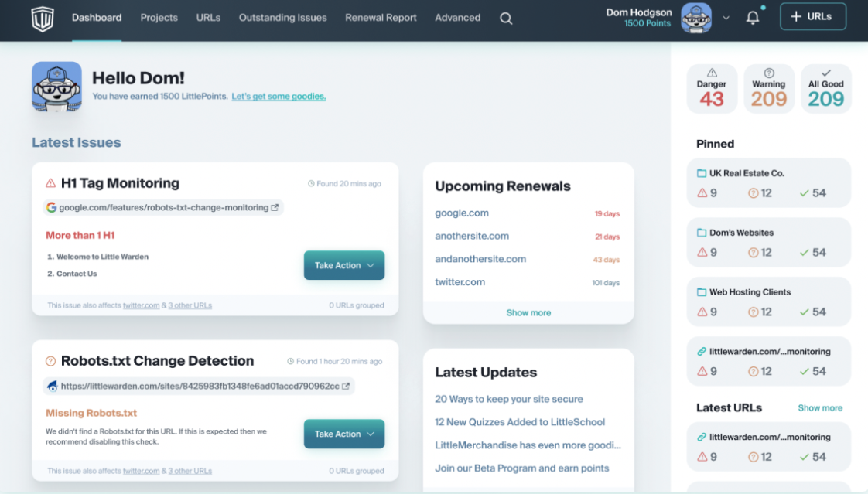The height and width of the screenshot is (494, 868).
Task: Click the danger triangle icon on H1 Tag Monitoring
Action: point(50,183)
